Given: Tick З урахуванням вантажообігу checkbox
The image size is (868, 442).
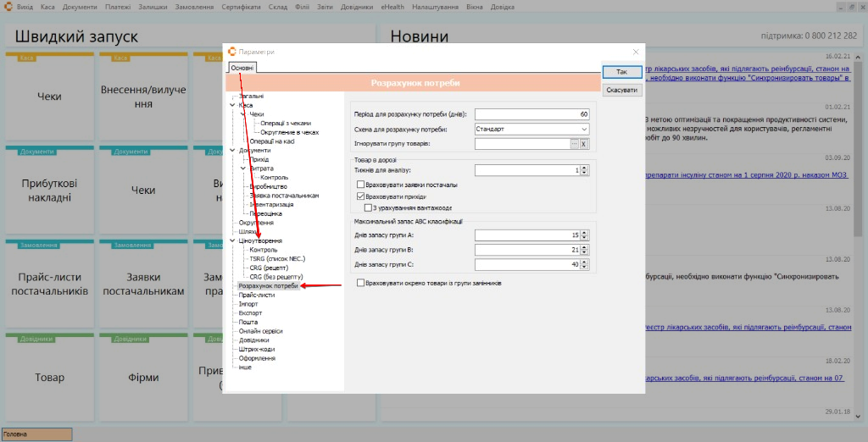Looking at the screenshot, I should (x=368, y=208).
